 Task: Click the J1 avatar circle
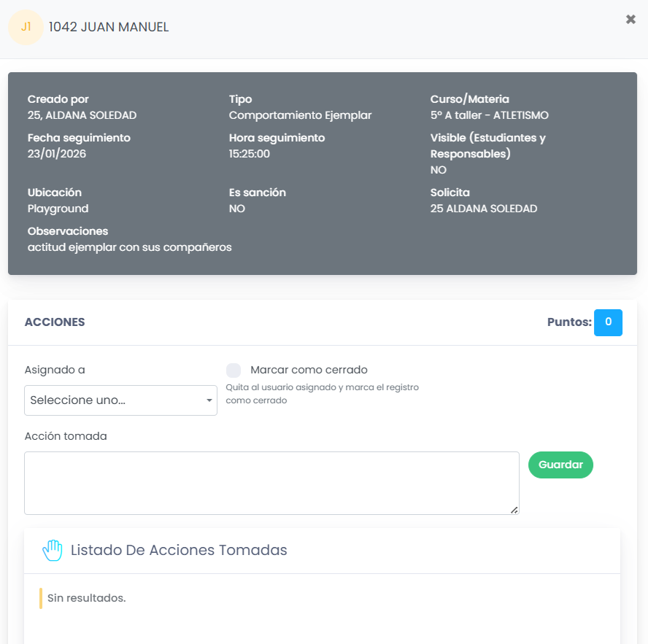[x=26, y=27]
